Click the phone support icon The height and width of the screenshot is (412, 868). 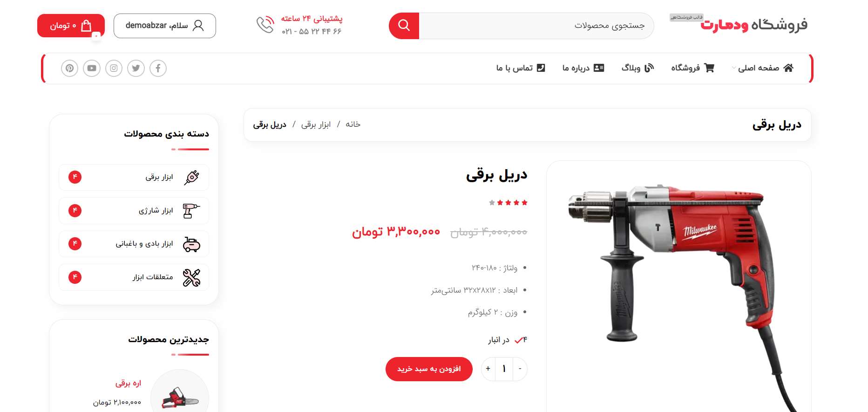pos(265,25)
